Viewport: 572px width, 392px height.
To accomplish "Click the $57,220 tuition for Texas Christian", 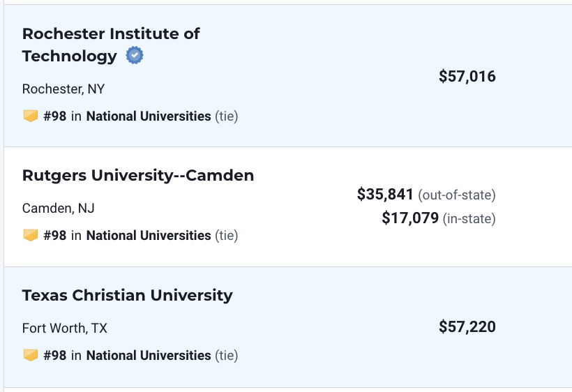I will (x=467, y=326).
